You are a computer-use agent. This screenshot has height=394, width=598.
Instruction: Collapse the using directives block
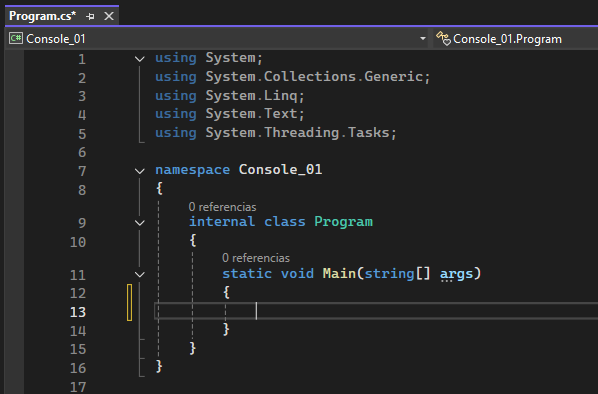pyautogui.click(x=140, y=59)
